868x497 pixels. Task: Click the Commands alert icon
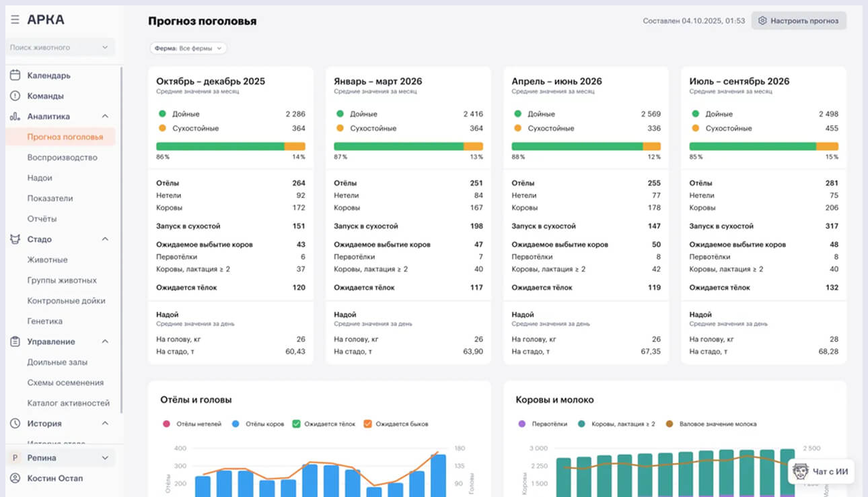15,96
